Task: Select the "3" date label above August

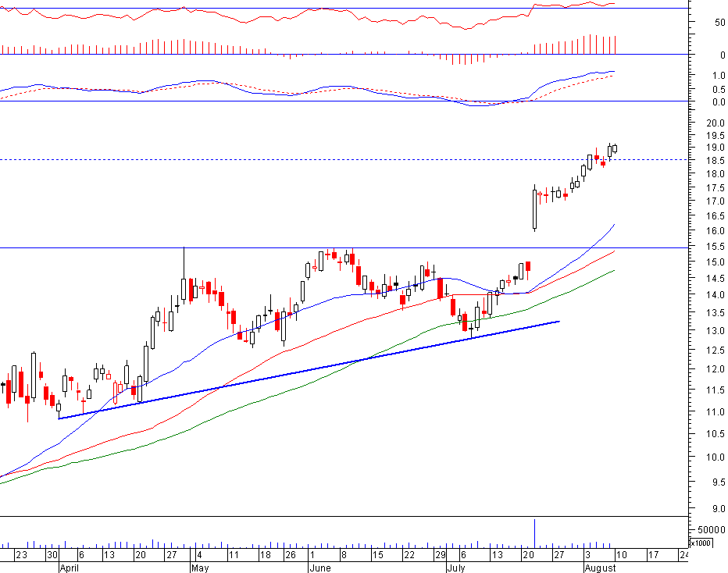Action: click(x=587, y=555)
